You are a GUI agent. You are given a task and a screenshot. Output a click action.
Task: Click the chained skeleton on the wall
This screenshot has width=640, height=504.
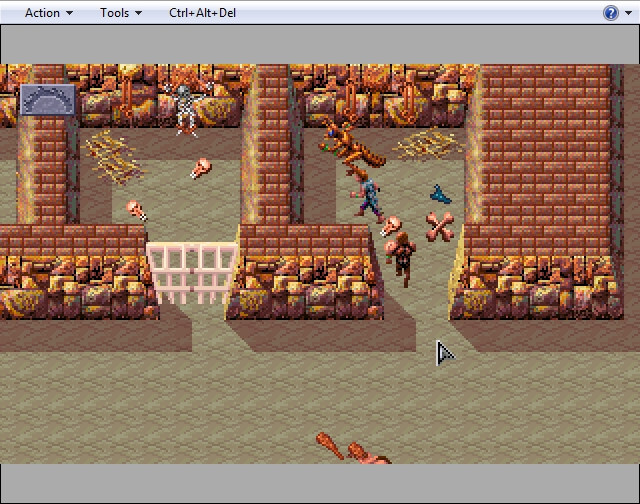186,109
